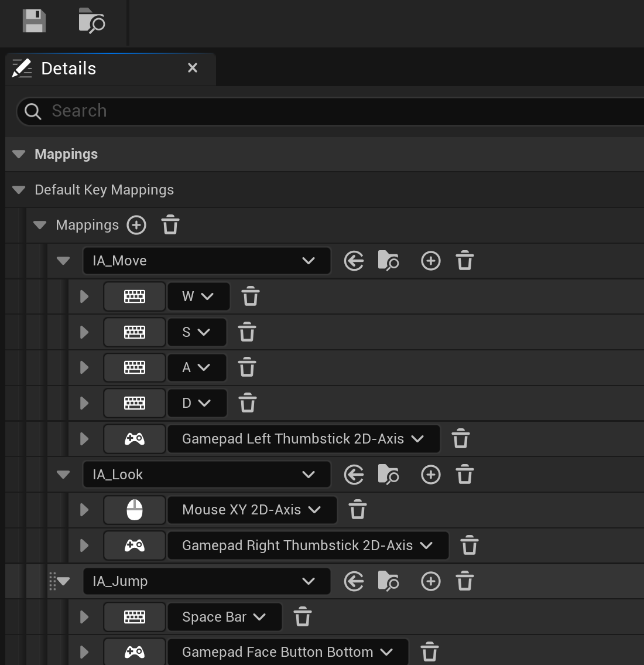
Task: Expand Gamepad Left Thumbstick mapping row
Action: 84,439
